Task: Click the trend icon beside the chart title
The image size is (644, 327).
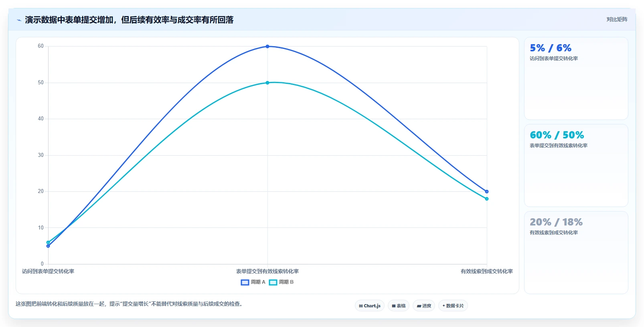Action: coord(19,20)
